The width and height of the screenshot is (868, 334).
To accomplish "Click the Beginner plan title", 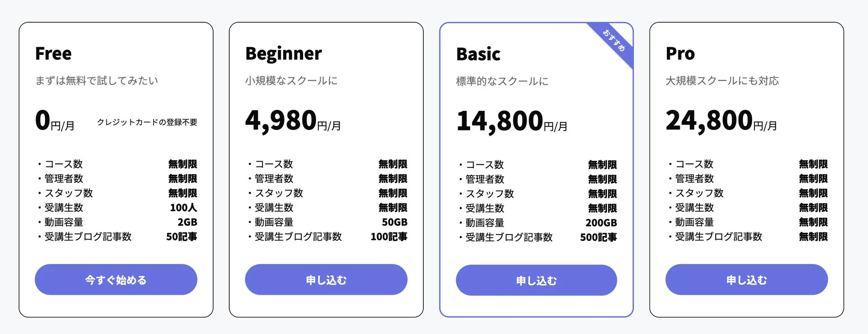I will point(284,53).
